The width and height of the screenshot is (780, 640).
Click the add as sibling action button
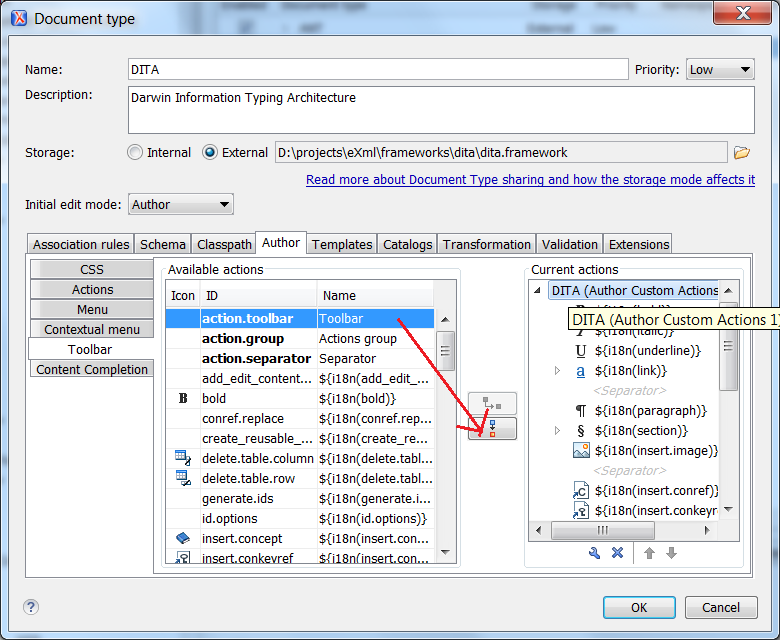coord(492,428)
